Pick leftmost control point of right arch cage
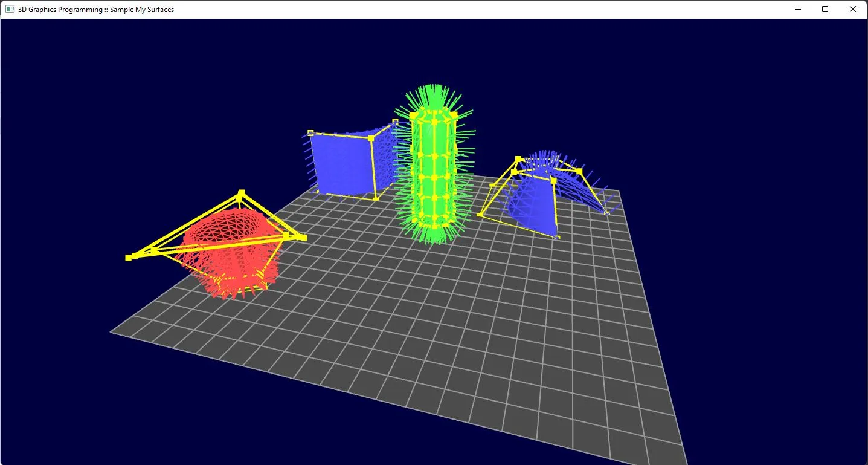 pyautogui.click(x=480, y=215)
